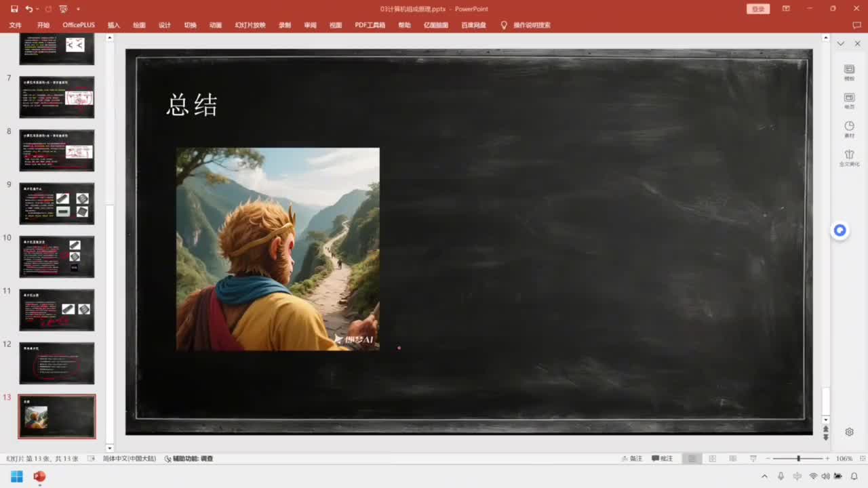The height and width of the screenshot is (488, 868).
Task: Open the 录制 ribbon tab
Action: coord(285,25)
